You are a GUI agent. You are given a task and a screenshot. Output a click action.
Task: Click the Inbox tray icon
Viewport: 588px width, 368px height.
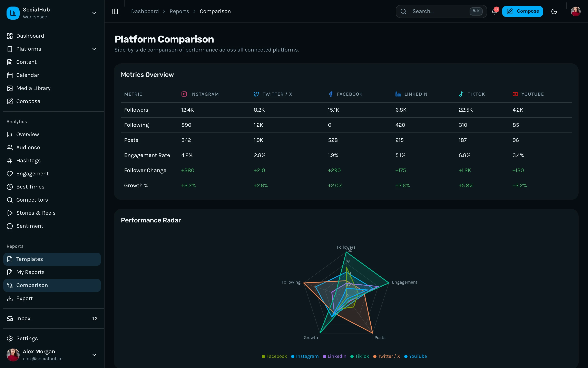point(10,318)
